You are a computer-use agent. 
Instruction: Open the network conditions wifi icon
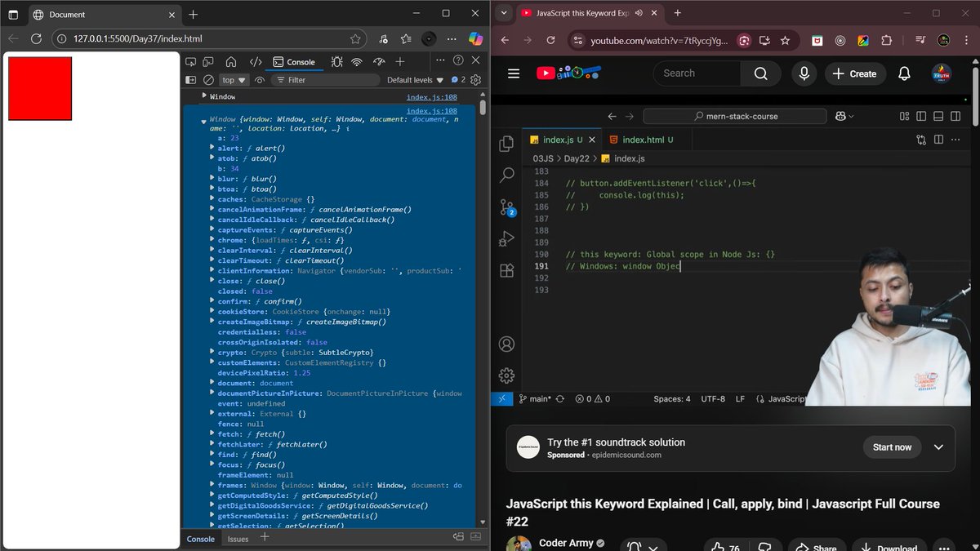[x=357, y=61]
